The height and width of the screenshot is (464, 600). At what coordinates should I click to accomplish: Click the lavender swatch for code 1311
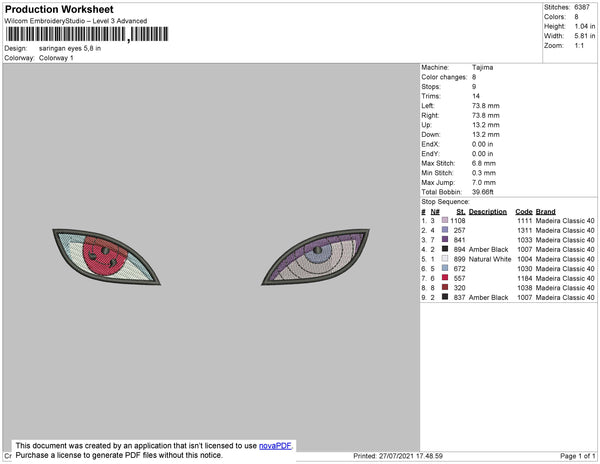coord(445,230)
